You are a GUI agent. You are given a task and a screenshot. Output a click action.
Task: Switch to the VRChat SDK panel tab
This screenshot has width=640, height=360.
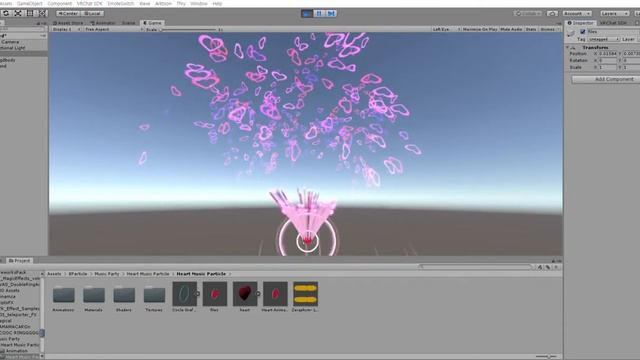point(613,23)
